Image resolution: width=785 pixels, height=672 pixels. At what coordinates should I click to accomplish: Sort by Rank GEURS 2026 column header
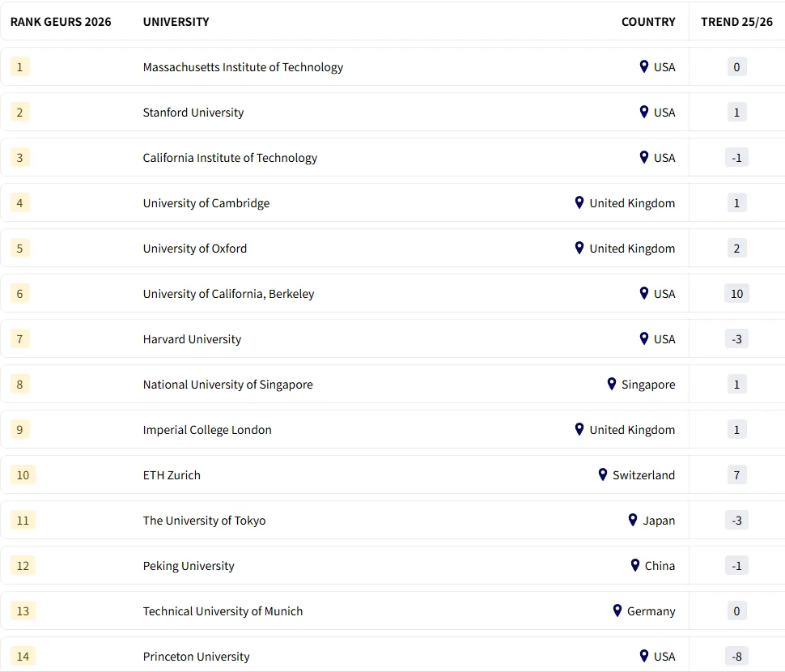[61, 22]
